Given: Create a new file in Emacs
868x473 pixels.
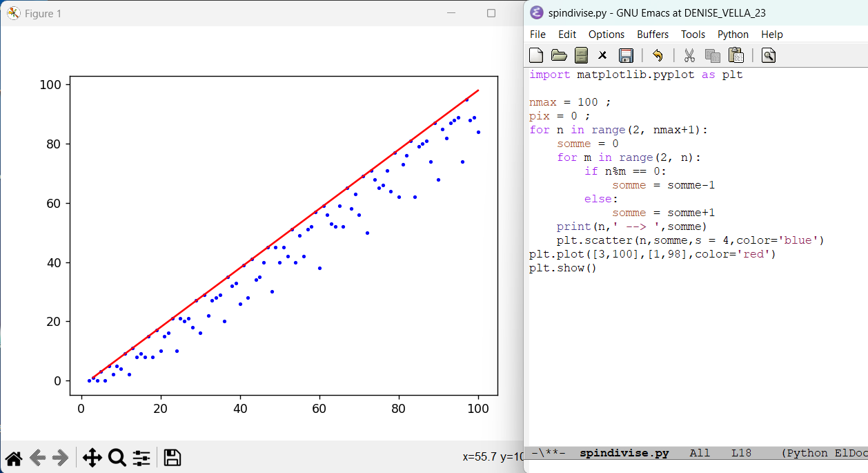Looking at the screenshot, I should click(x=536, y=55).
